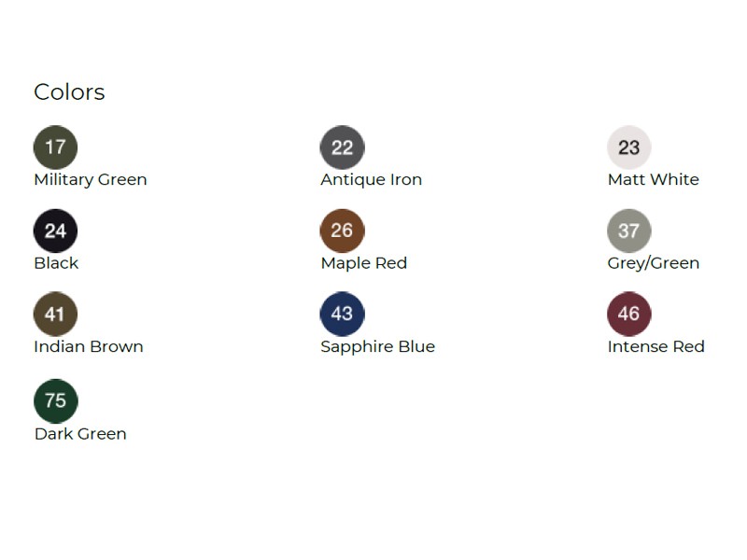Pick the Intense Red 46 color circle
The width and height of the screenshot is (747, 560).
628,314
